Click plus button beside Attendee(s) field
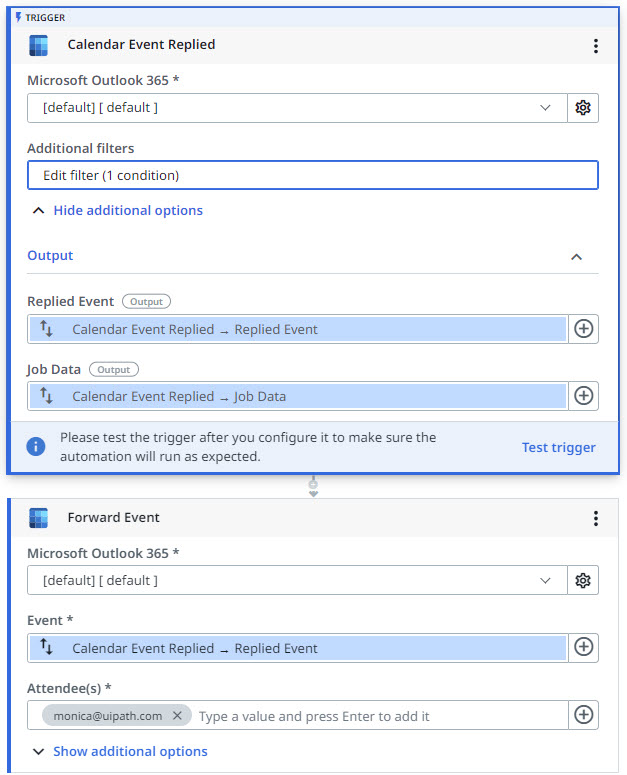This screenshot has width=627, height=775. pyautogui.click(x=584, y=714)
